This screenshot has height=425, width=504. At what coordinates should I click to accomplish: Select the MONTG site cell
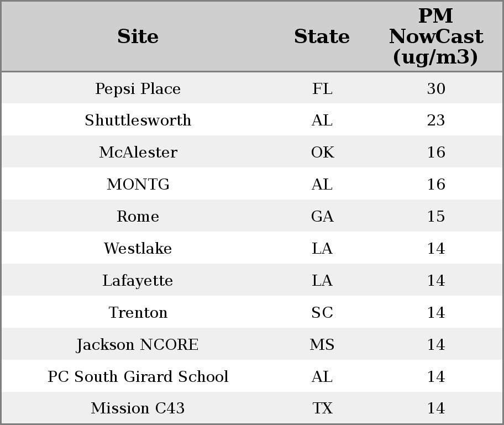138,184
